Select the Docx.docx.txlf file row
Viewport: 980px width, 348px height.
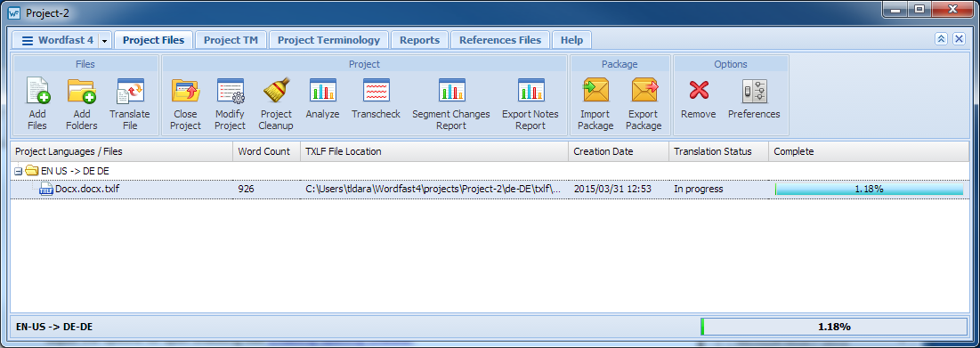tap(490, 189)
